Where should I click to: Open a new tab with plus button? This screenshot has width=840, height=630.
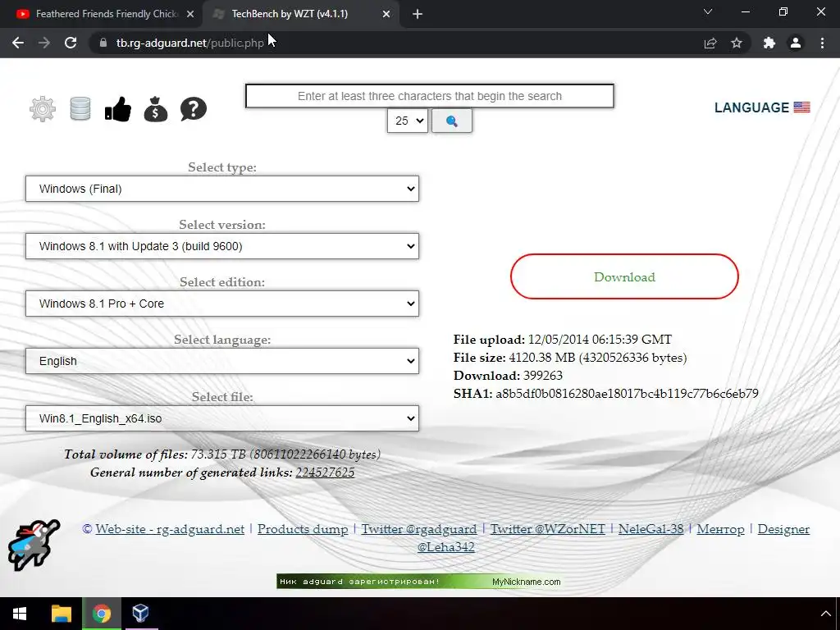click(x=418, y=14)
